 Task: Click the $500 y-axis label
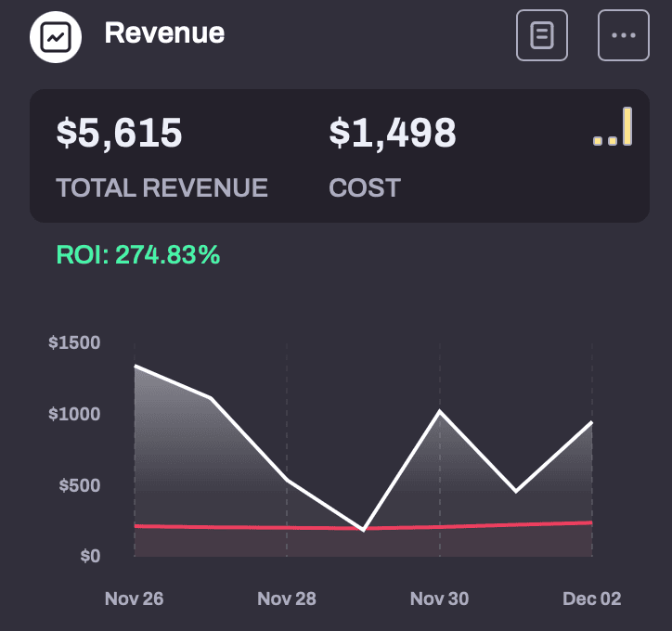pyautogui.click(x=80, y=485)
